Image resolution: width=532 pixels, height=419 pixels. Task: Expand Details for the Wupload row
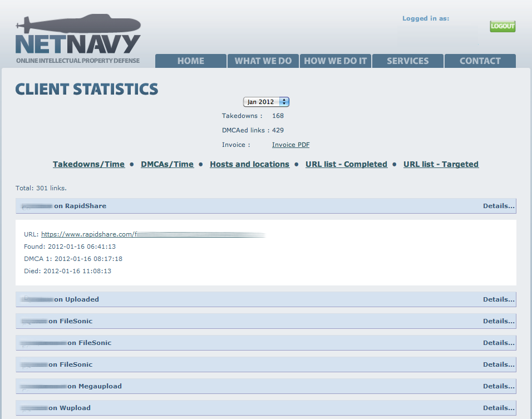pos(499,408)
